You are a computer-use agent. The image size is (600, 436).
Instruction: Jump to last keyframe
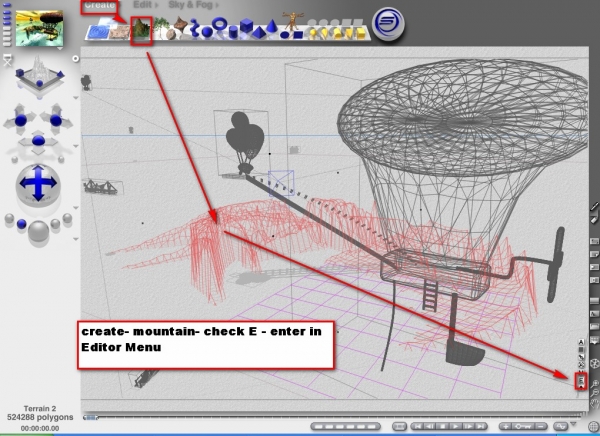pos(481,426)
